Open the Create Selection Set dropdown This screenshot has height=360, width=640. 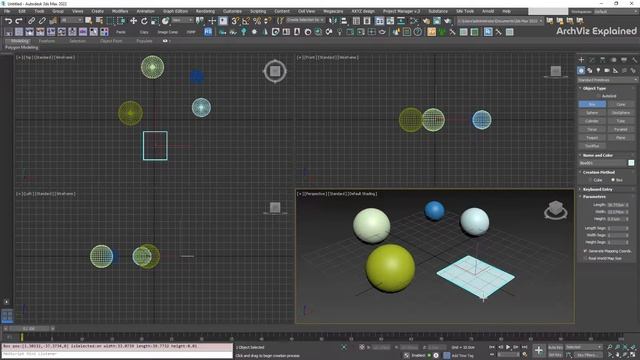tap(305, 20)
